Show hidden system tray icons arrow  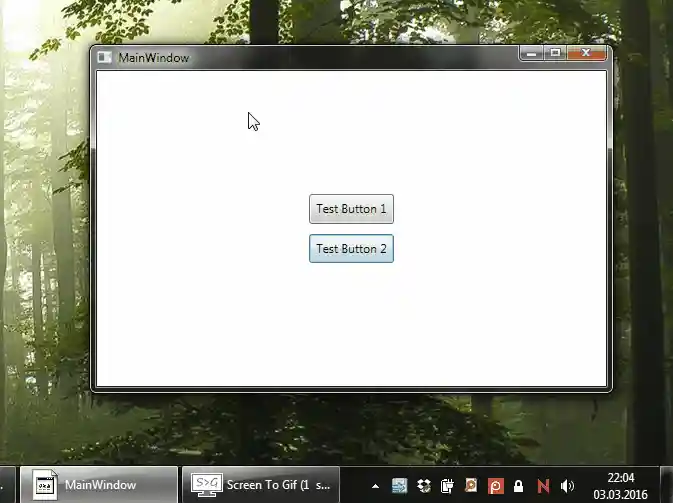pyautogui.click(x=376, y=486)
